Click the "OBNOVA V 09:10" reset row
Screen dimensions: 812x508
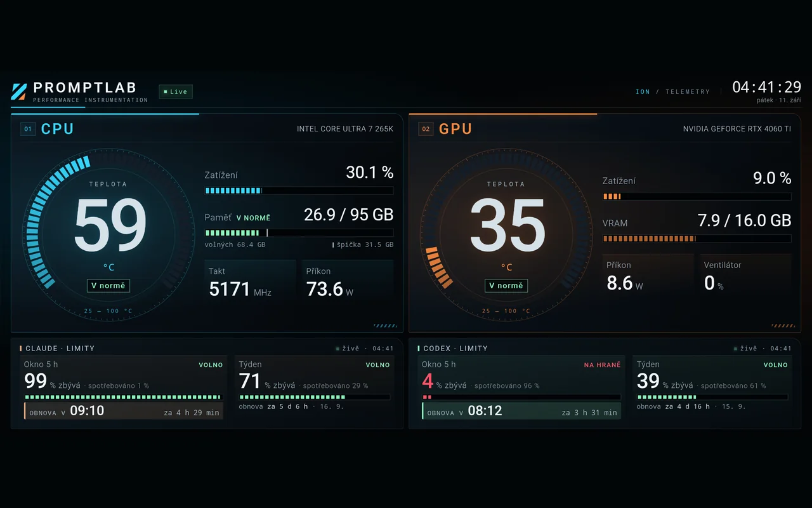click(123, 411)
